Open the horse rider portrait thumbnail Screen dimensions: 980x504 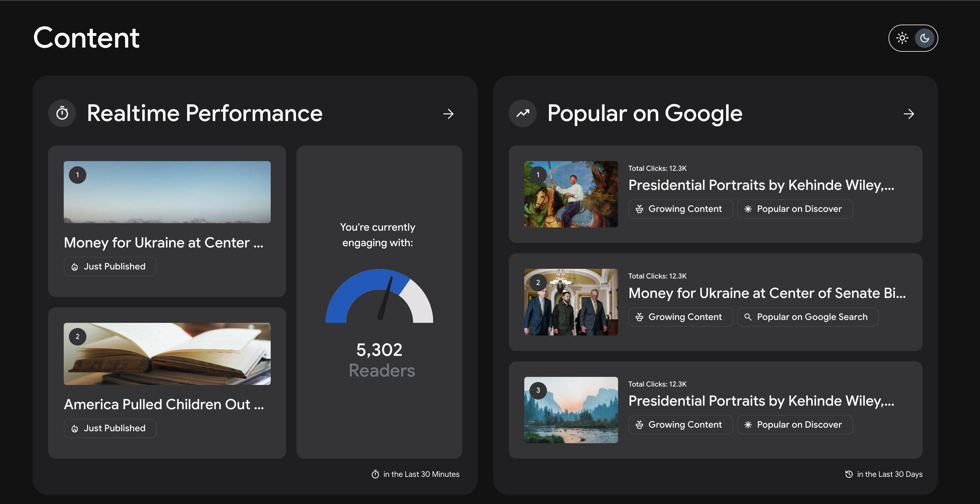[571, 194]
